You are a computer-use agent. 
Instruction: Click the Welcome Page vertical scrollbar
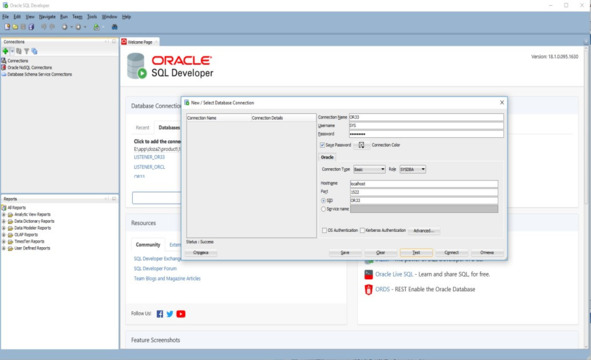(x=586, y=198)
